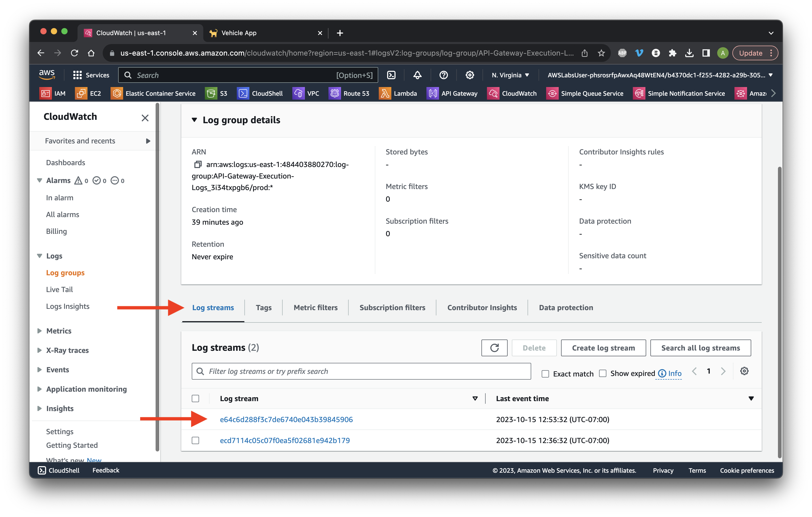Refresh the log streams list
The image size is (812, 517).
494,348
